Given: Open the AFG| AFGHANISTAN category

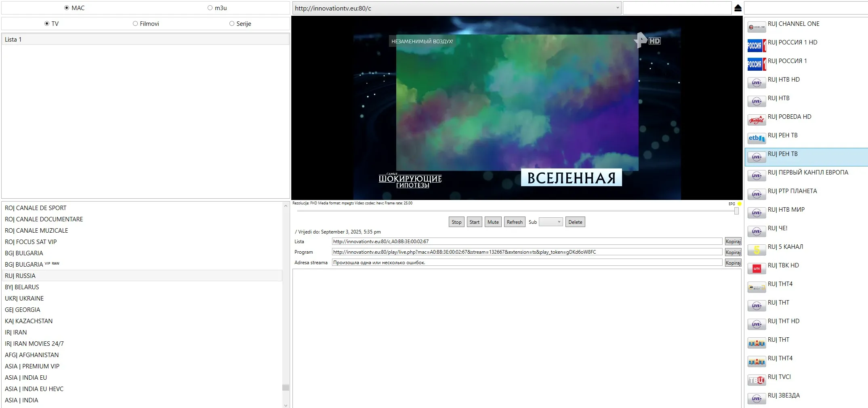Looking at the screenshot, I should pyautogui.click(x=142, y=355).
